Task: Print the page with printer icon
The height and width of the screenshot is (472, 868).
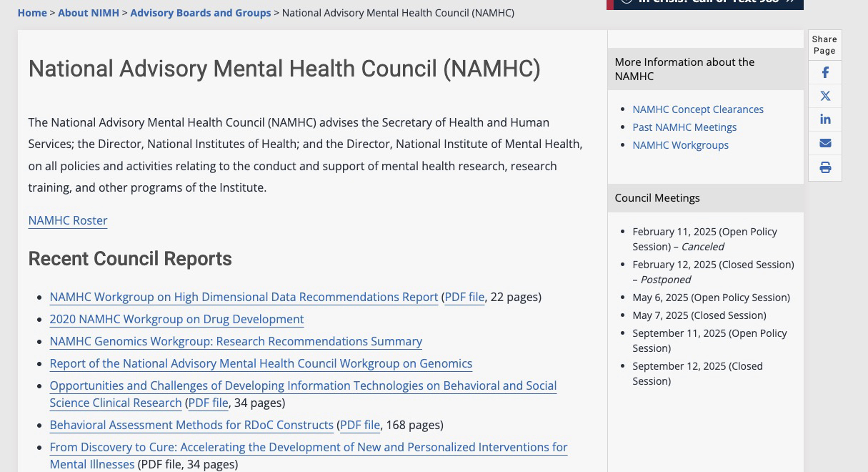Action: (825, 168)
